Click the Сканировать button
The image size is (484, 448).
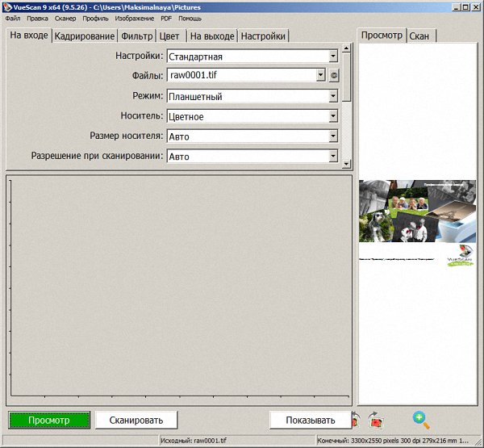pos(136,421)
